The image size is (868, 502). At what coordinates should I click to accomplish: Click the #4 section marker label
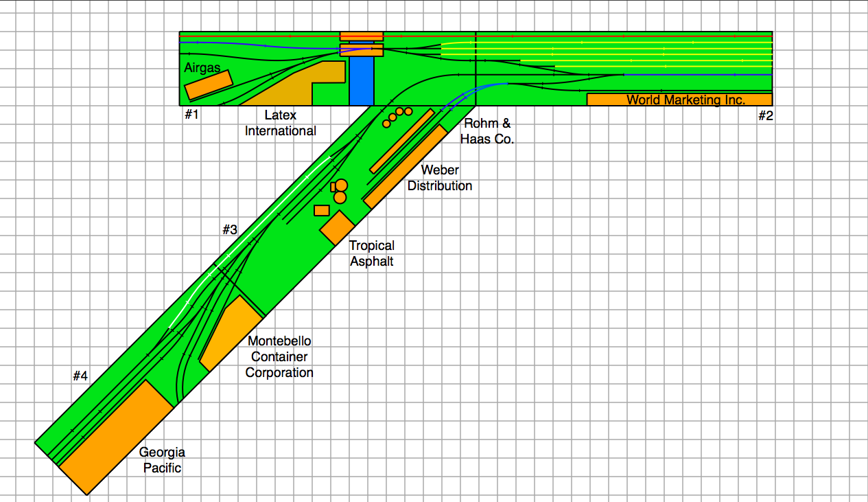coord(81,376)
